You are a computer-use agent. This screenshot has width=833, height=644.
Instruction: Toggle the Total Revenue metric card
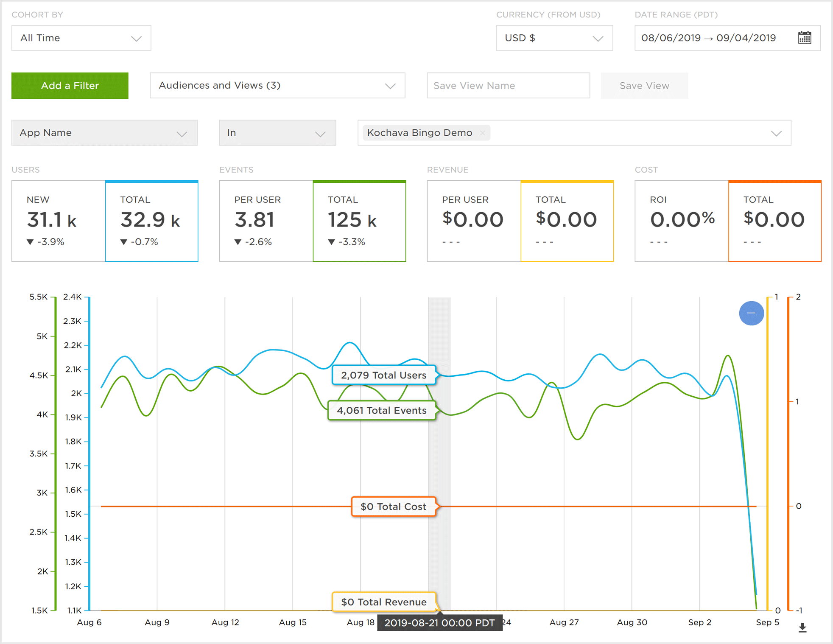567,221
